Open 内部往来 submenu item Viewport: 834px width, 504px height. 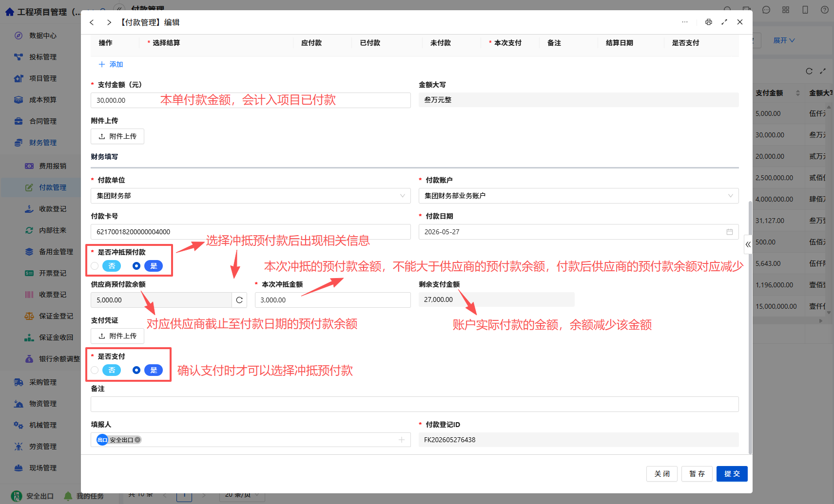[x=53, y=230]
